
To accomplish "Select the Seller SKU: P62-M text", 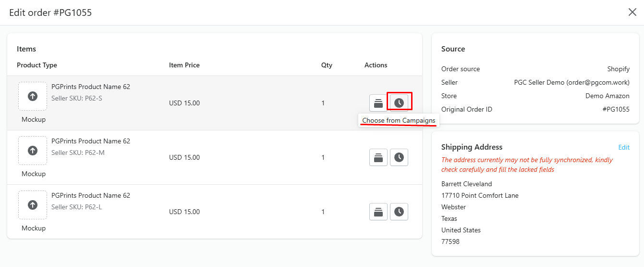I will pos(78,153).
